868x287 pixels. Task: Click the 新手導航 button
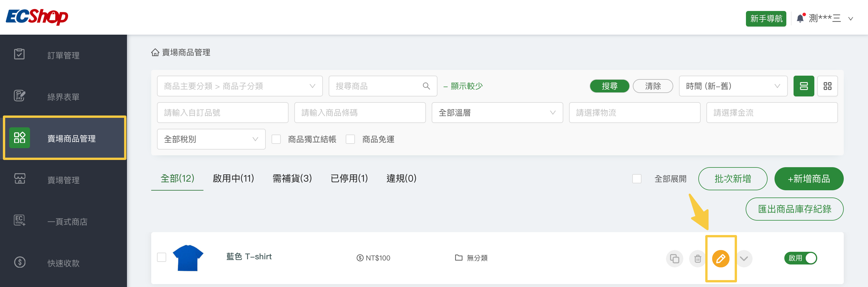pyautogui.click(x=766, y=18)
